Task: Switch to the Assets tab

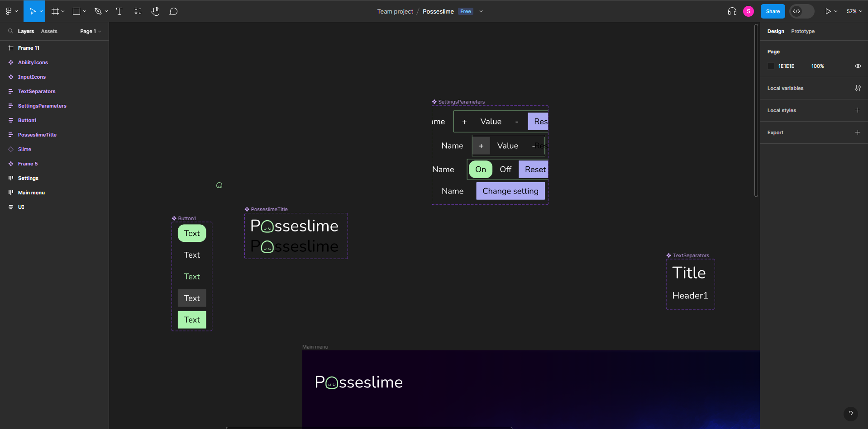Action: 49,31
